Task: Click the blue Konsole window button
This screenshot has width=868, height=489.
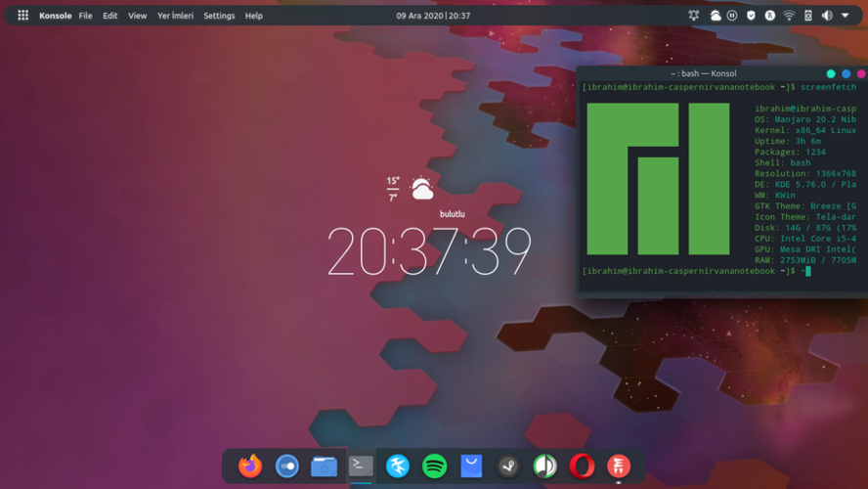Action: [846, 73]
